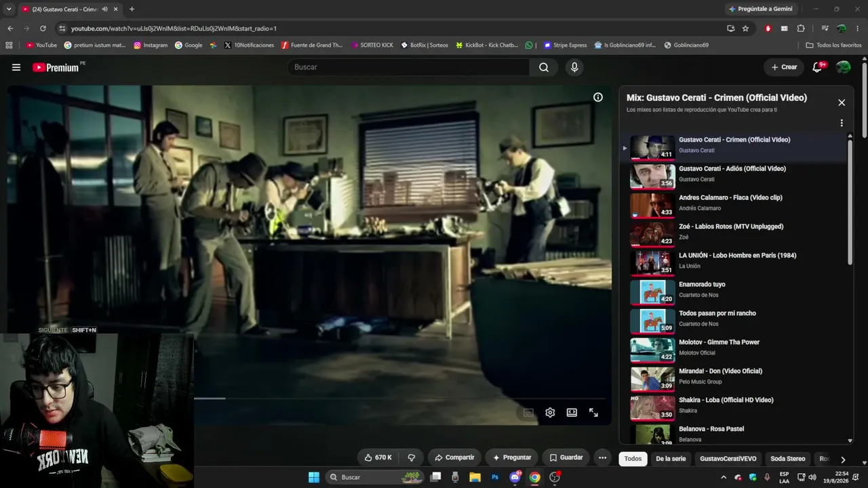Select the De la serie filter chip

(671, 459)
